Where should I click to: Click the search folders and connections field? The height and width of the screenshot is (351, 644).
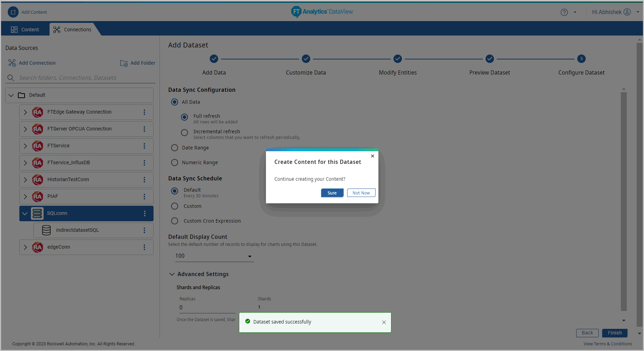click(84, 78)
